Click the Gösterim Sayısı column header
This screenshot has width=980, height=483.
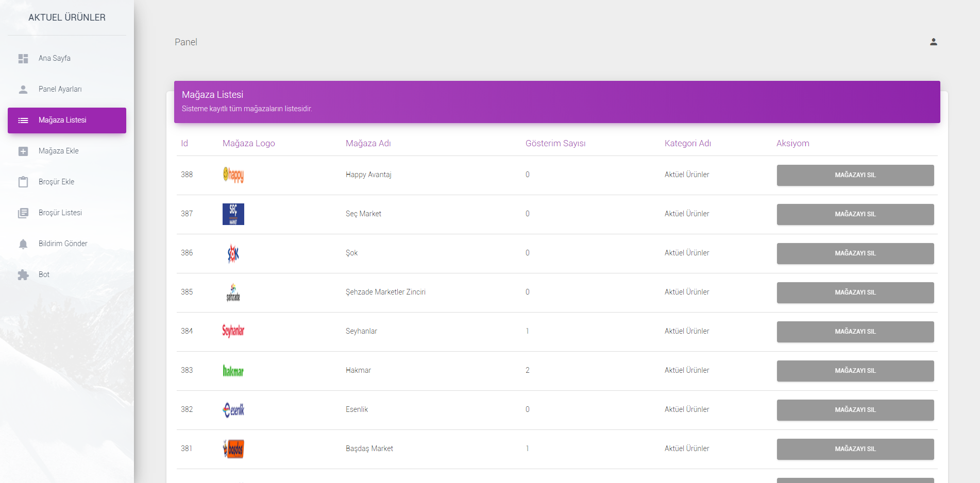click(555, 143)
